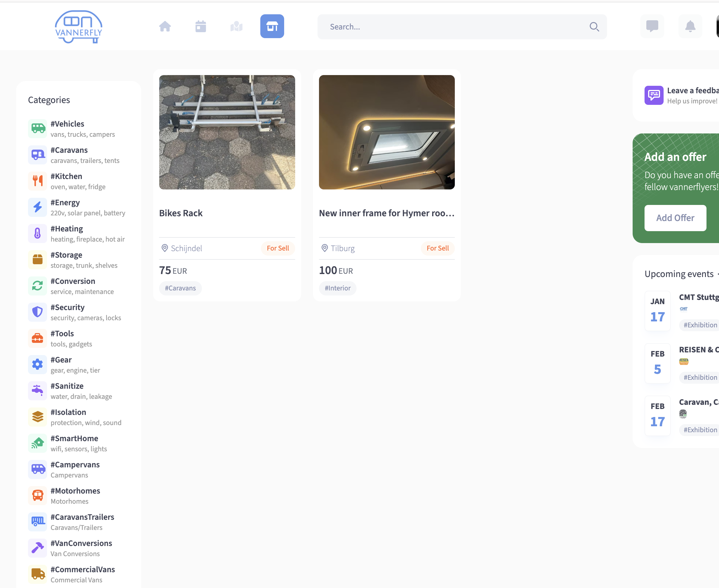The height and width of the screenshot is (588, 719).
Task: Open the Events calendar icon
Action: (x=200, y=26)
